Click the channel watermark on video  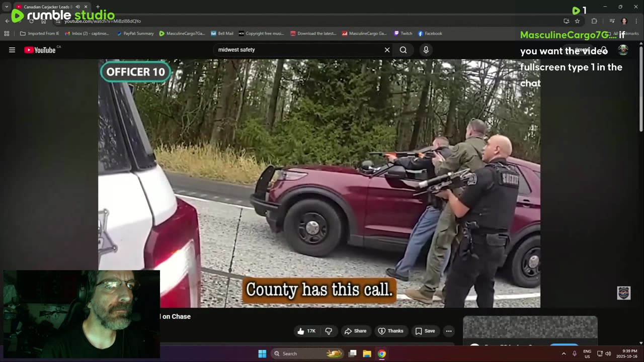(x=623, y=293)
